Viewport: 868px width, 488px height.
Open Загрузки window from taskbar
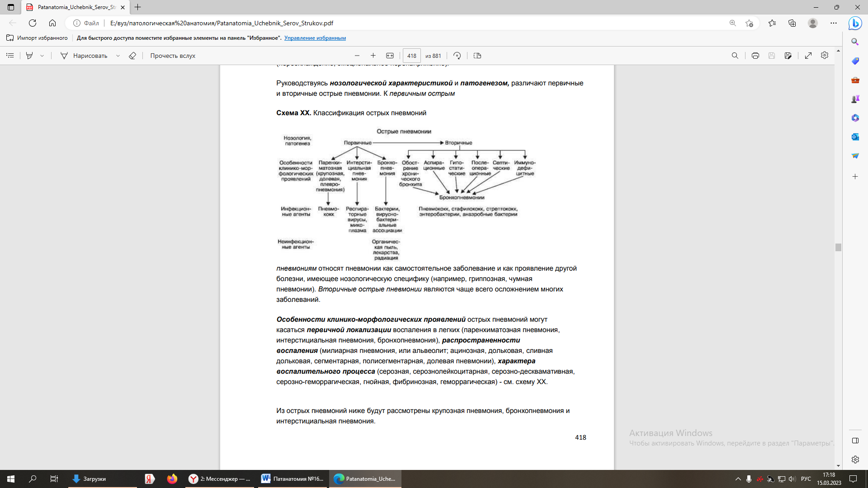103,479
